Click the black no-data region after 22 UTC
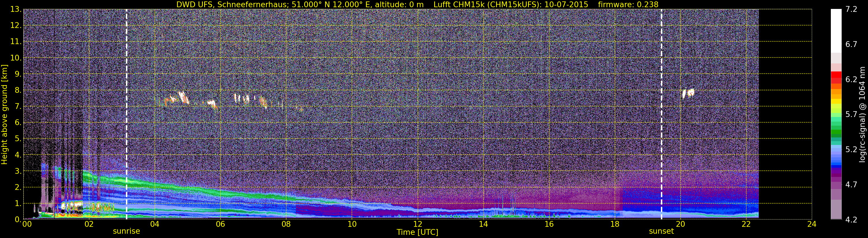The image size is (868, 238). pos(785,114)
